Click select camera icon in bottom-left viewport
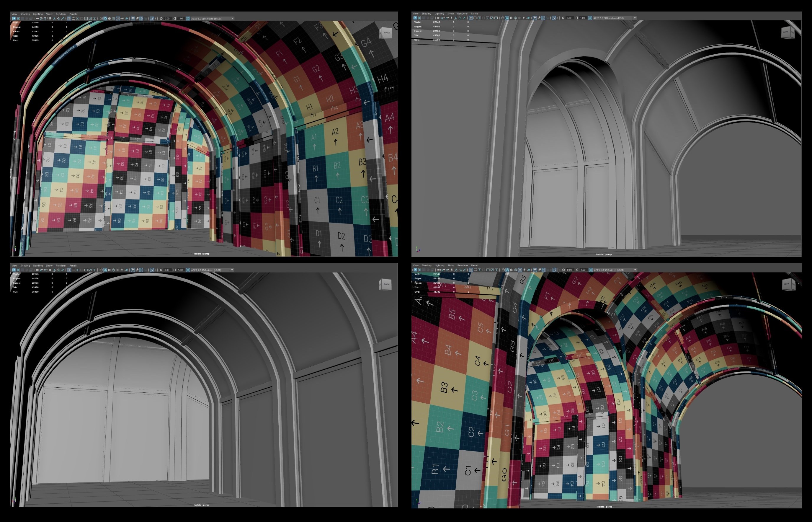This screenshot has height=522, width=812. [37, 270]
